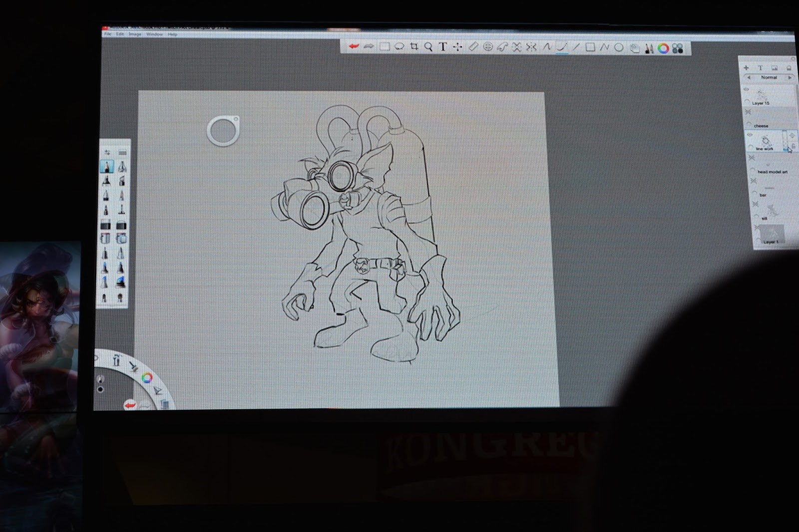The image size is (799, 532).
Task: Select the polyline draw style
Action: (x=605, y=47)
